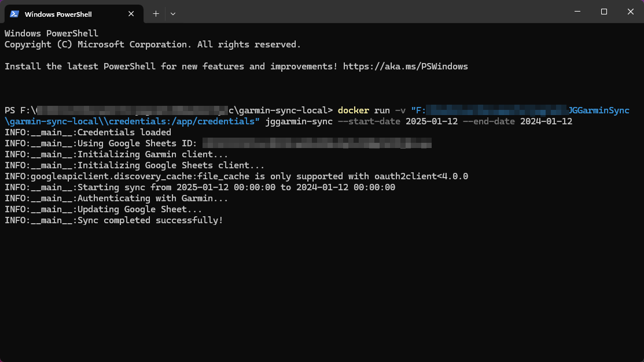Click the oauth2client file_cache warning line
This screenshot has width=644, height=362.
pos(231,176)
